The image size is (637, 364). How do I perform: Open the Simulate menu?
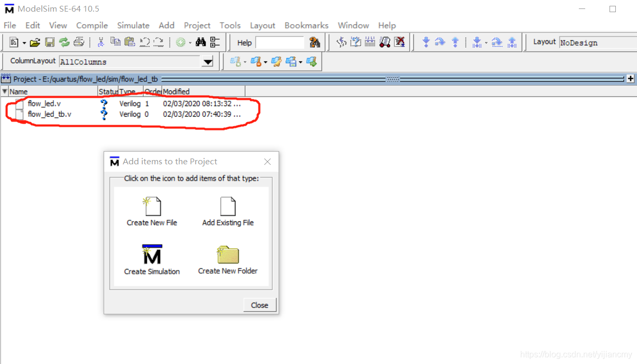[133, 25]
